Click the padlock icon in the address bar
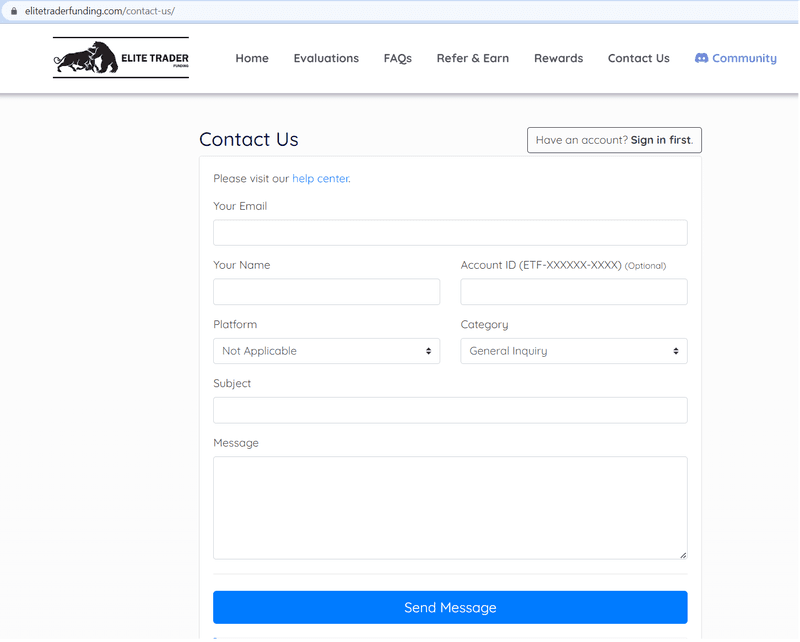Image resolution: width=800 pixels, height=642 pixels. point(14,11)
